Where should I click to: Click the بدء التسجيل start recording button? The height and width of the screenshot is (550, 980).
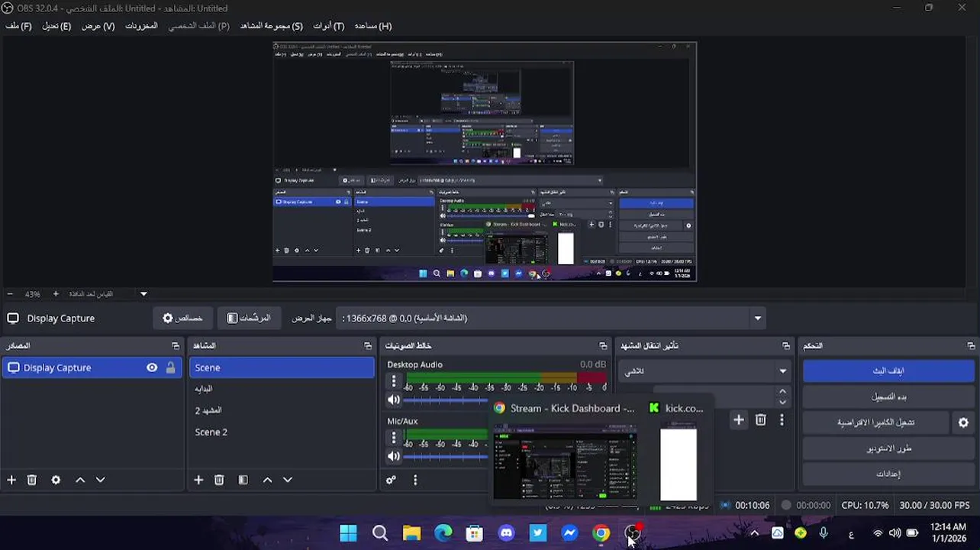point(888,396)
